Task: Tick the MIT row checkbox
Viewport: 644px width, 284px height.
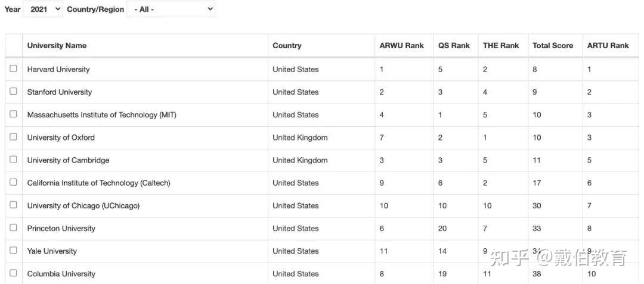Action: click(x=13, y=114)
